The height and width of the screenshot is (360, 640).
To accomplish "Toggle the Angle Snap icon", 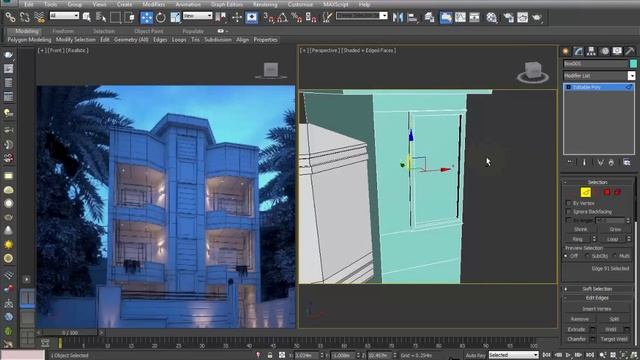I will [282, 17].
